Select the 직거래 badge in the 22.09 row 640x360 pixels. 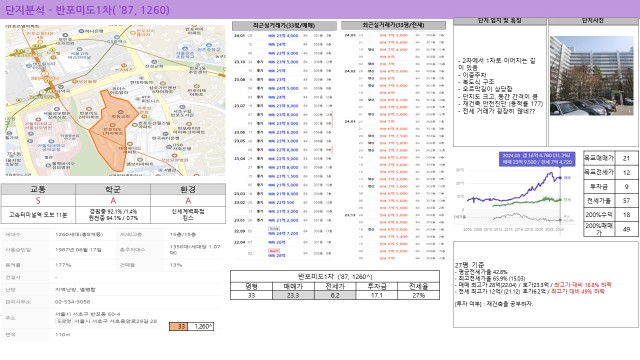click(x=273, y=229)
